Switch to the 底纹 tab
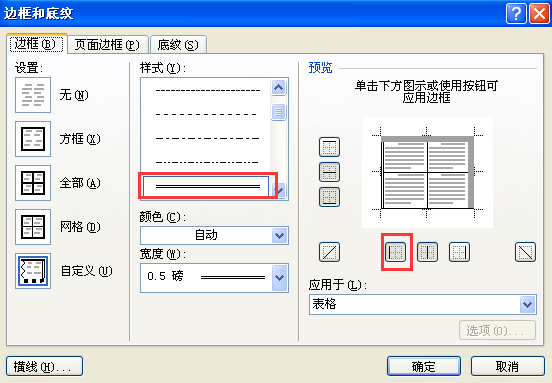The image size is (552, 383). click(x=178, y=45)
